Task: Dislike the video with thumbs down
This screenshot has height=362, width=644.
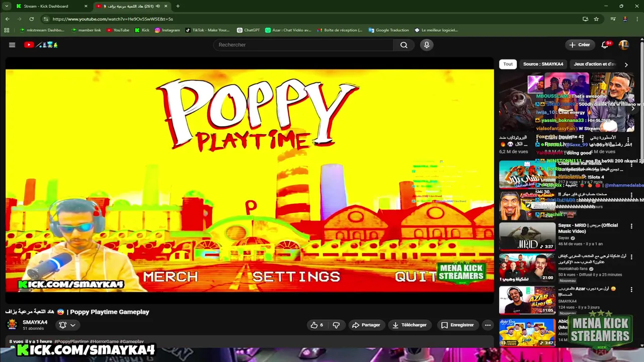Action: (x=336, y=325)
